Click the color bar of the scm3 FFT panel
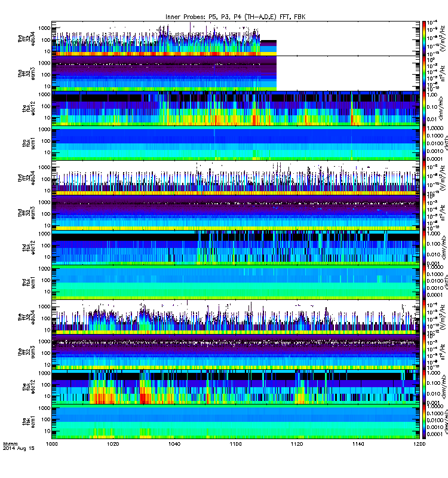Screen dimensions: 448x478 click(424, 352)
